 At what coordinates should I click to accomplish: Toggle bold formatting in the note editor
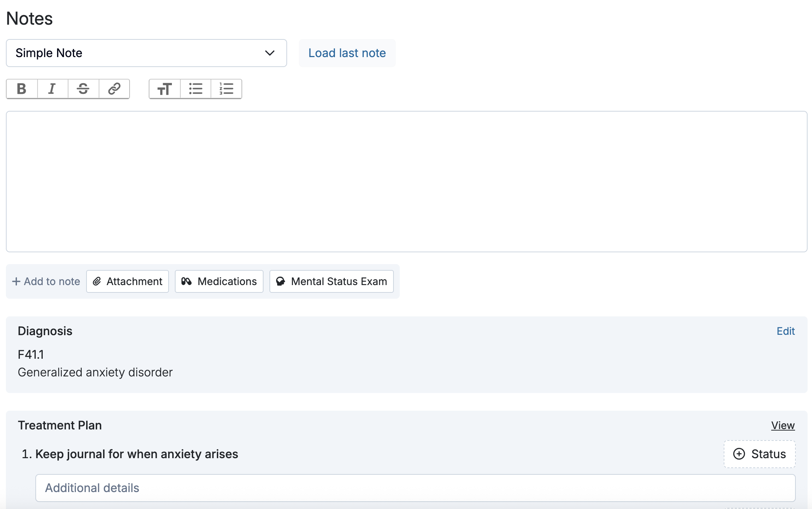click(22, 89)
